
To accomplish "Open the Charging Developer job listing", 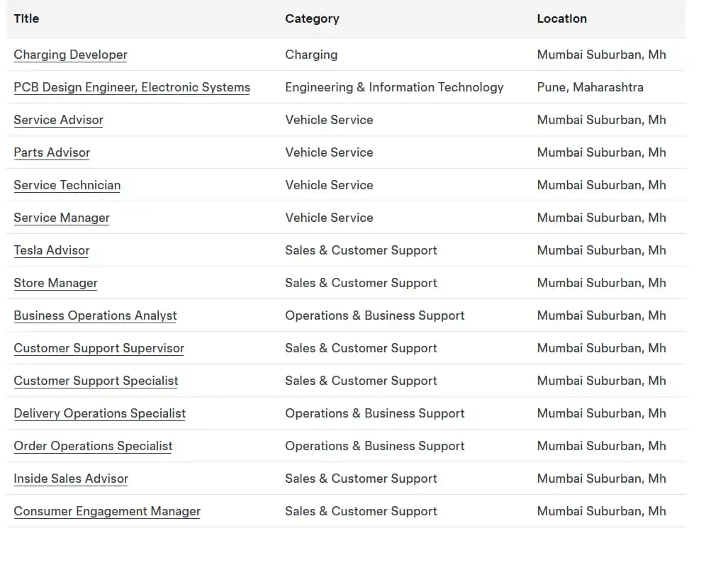I will point(70,55).
